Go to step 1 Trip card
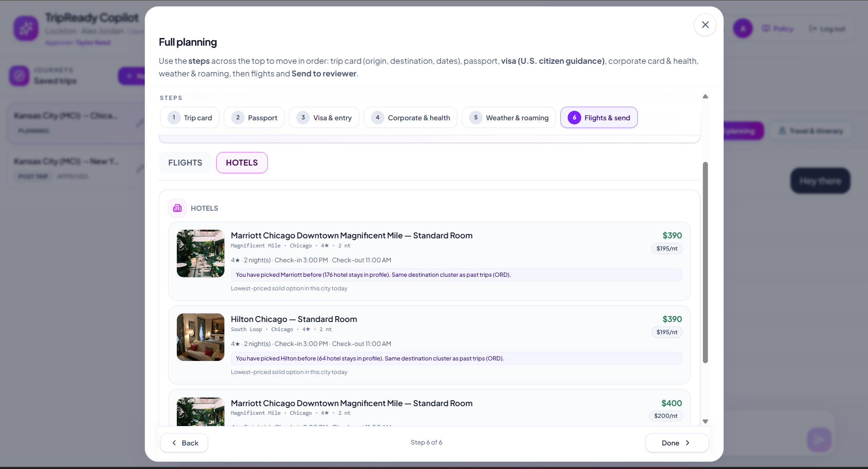Image resolution: width=868 pixels, height=469 pixels. point(190,118)
